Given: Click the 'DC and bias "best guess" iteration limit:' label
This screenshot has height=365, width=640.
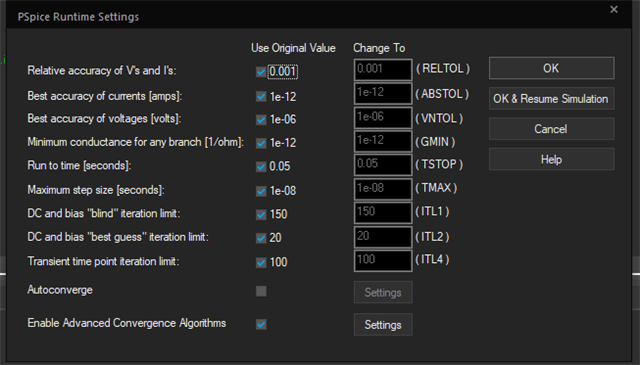Looking at the screenshot, I should [x=118, y=237].
